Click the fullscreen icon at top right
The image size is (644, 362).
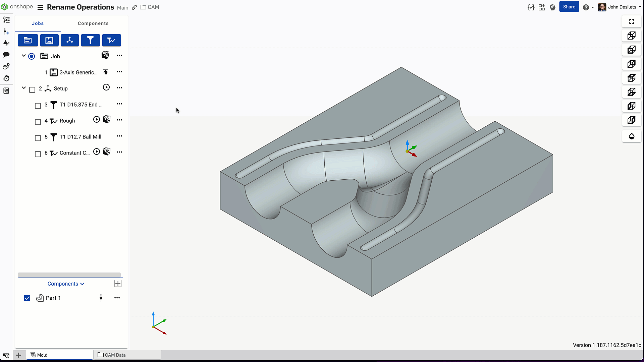[632, 21]
